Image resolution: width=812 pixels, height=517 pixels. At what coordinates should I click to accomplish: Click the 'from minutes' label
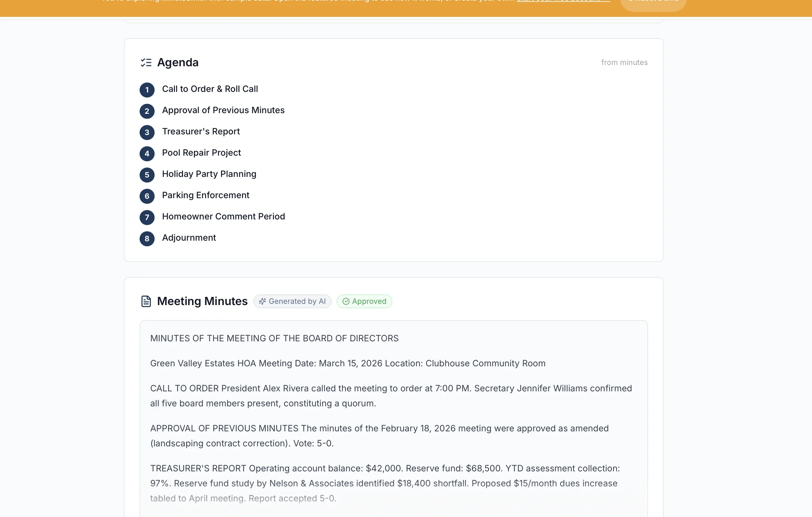pyautogui.click(x=624, y=63)
